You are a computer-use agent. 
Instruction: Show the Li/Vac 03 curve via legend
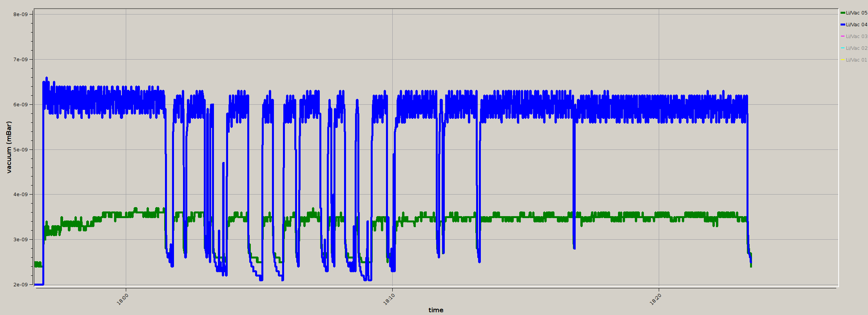tap(856, 36)
